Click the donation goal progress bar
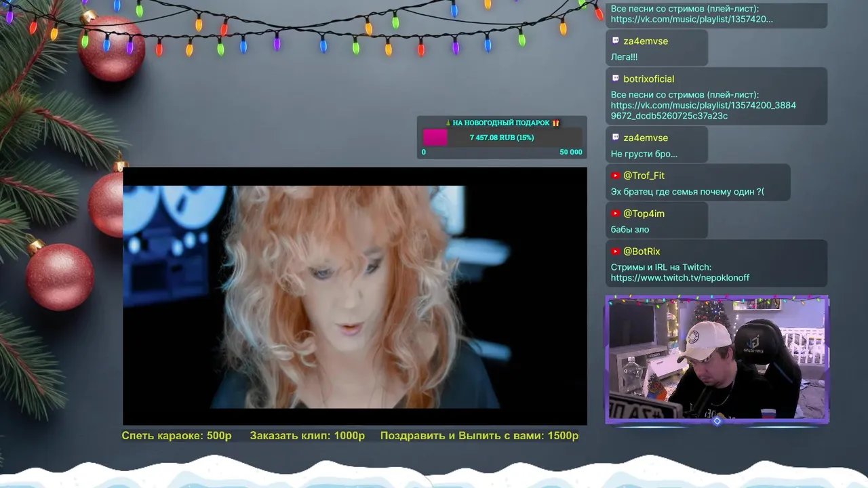 point(502,138)
